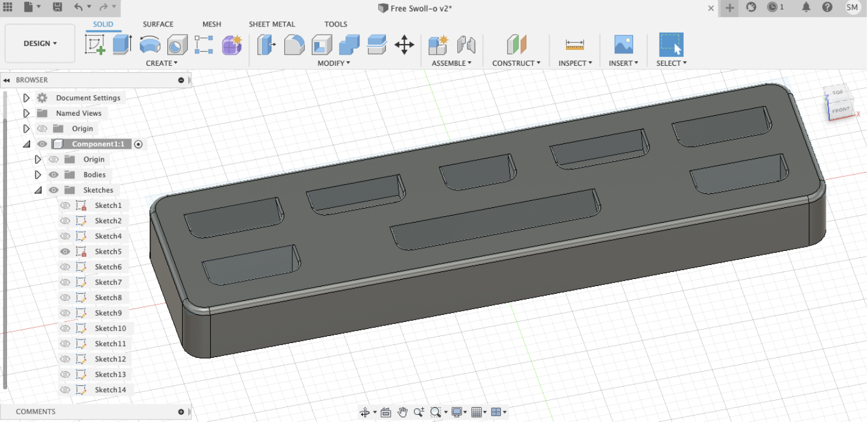
Task: Click the DESIGN workspace button
Action: coord(40,43)
